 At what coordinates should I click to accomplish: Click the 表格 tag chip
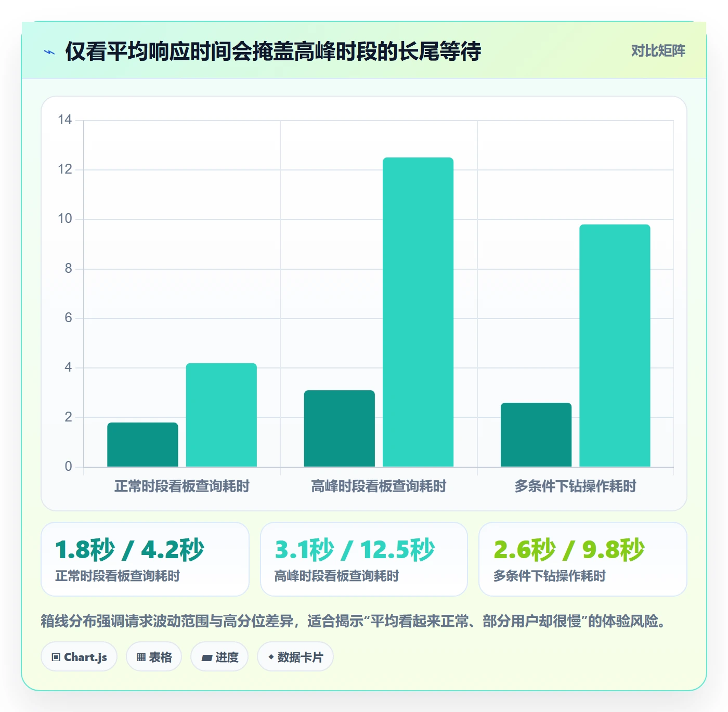click(154, 657)
